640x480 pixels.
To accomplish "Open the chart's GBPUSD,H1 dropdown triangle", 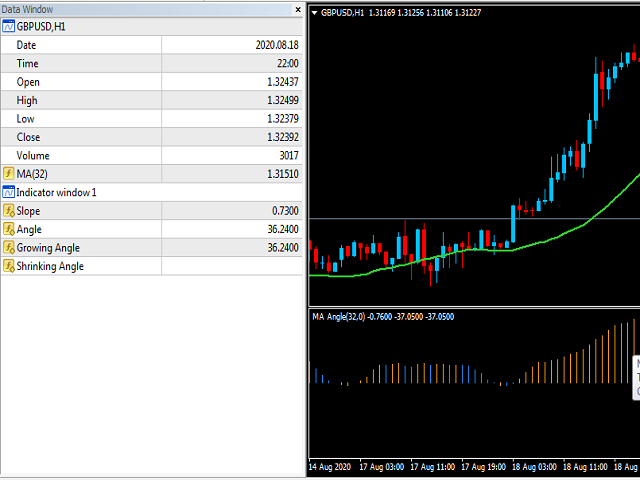I will 315,13.
